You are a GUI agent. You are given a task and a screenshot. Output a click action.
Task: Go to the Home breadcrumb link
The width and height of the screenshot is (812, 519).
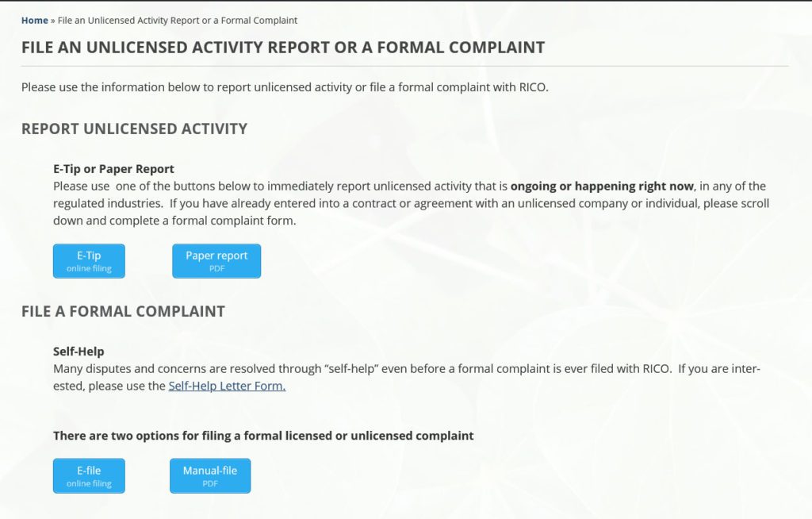click(x=35, y=20)
